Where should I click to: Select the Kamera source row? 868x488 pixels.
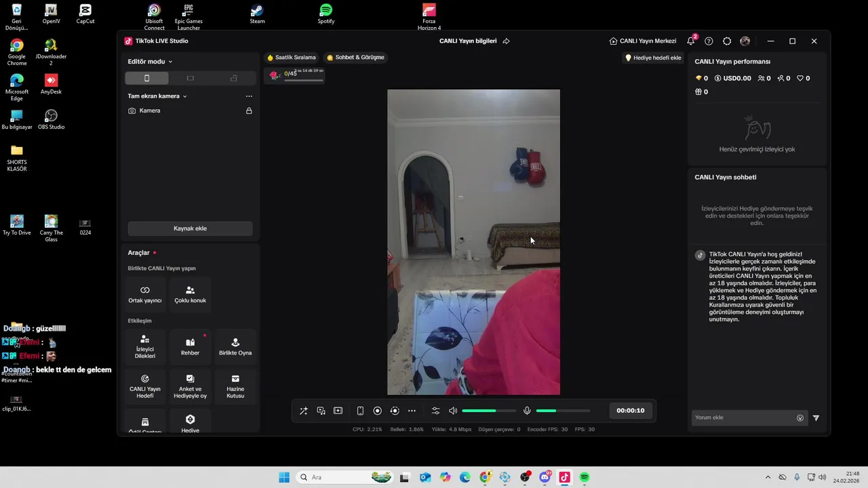(x=190, y=110)
